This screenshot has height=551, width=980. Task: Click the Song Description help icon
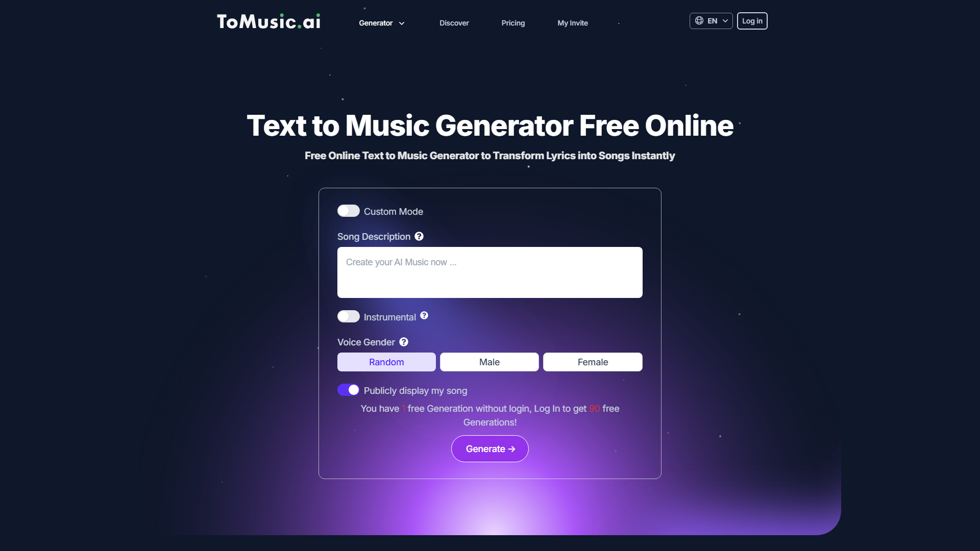[419, 236]
